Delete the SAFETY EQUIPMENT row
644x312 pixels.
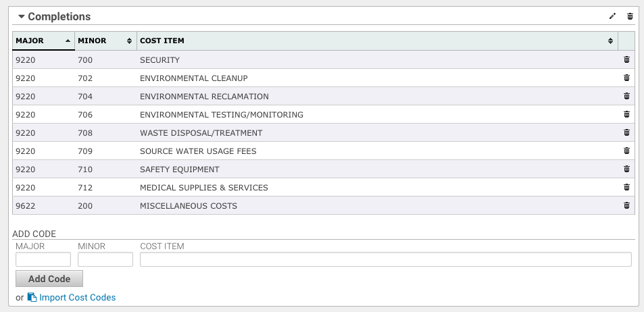[x=626, y=169]
